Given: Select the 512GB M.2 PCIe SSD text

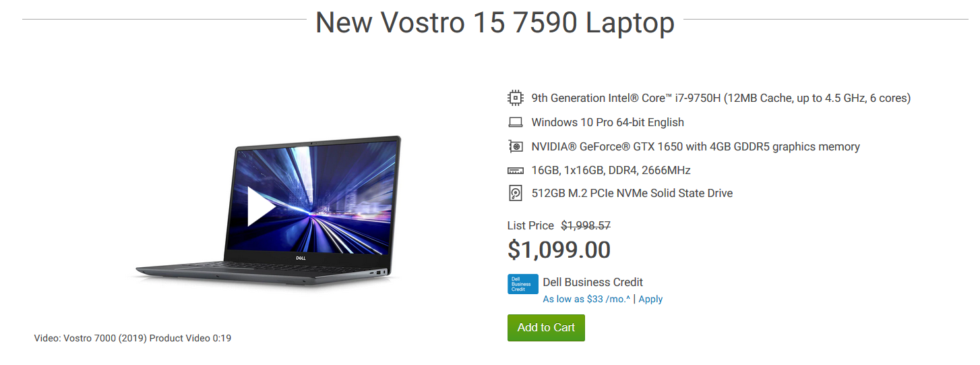Looking at the screenshot, I should pyautogui.click(x=632, y=194).
